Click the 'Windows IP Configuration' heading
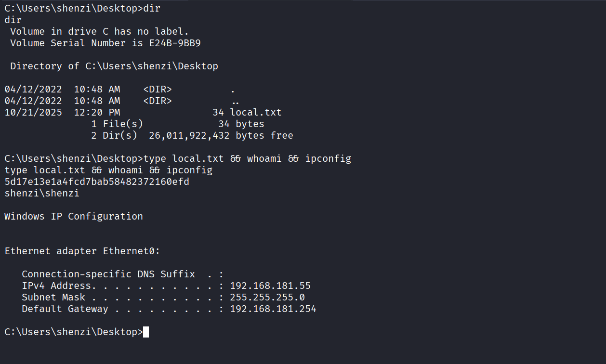606x364 pixels. (74, 216)
